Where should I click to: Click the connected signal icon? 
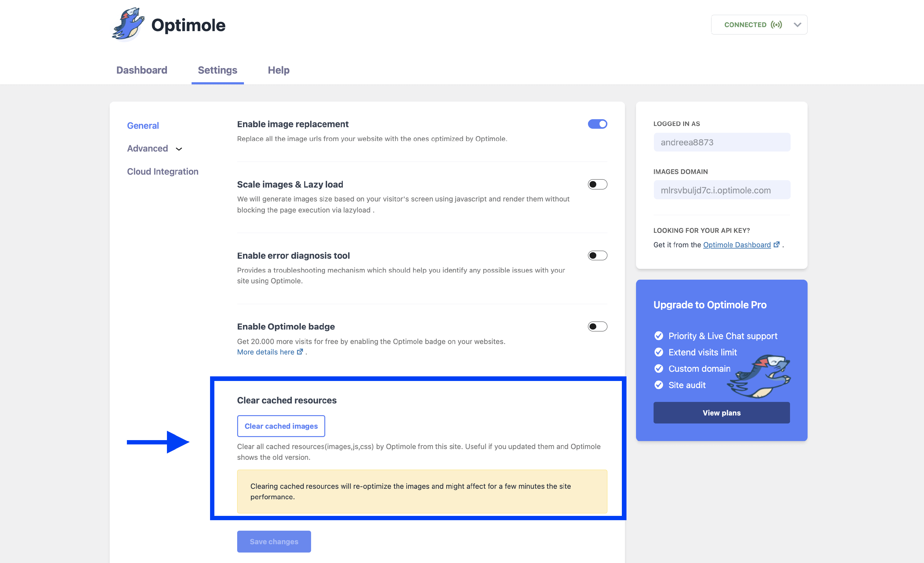776,25
